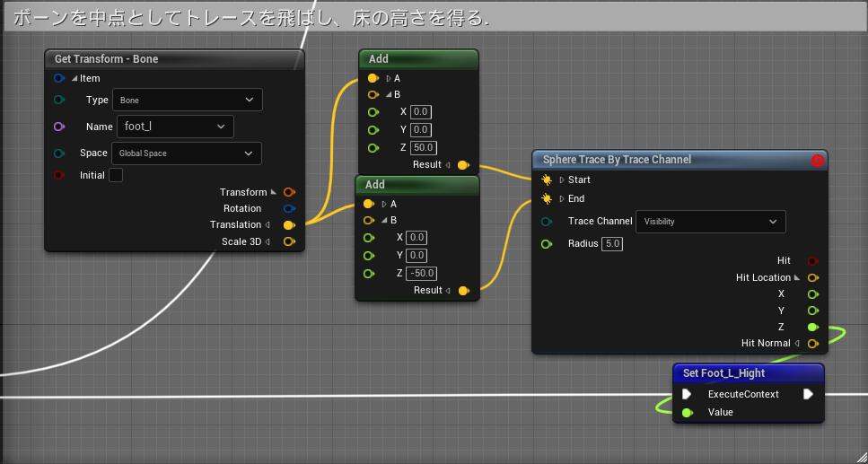The image size is (868, 464).
Task: Expand the Scale 3D output arrow
Action: click(267, 241)
